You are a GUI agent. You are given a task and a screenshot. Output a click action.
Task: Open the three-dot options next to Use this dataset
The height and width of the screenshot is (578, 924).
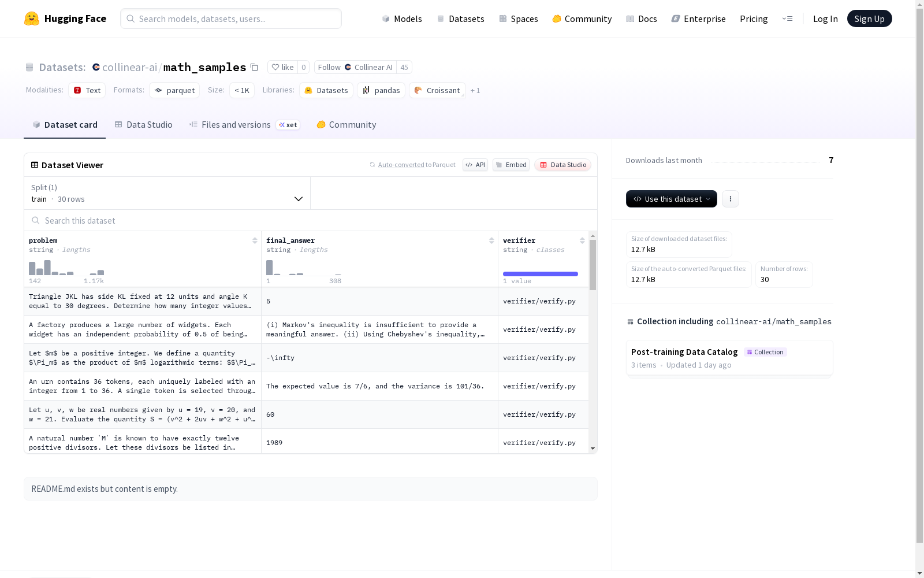[x=731, y=199]
